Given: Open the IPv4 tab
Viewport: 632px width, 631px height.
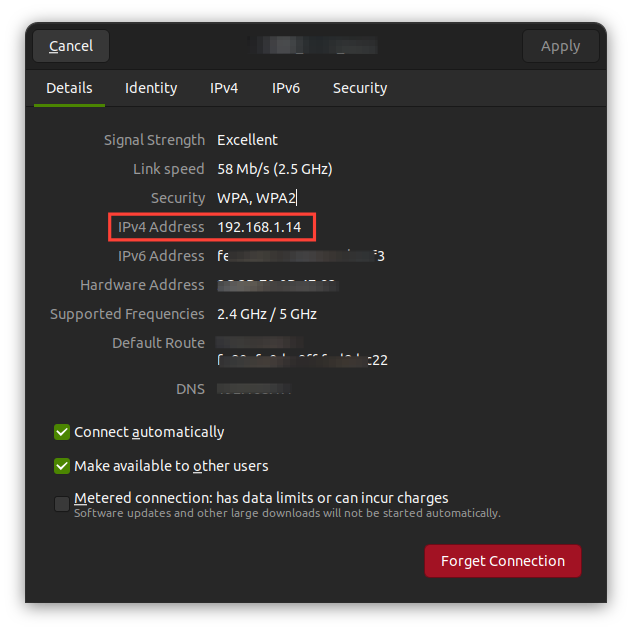Looking at the screenshot, I should pyautogui.click(x=224, y=88).
